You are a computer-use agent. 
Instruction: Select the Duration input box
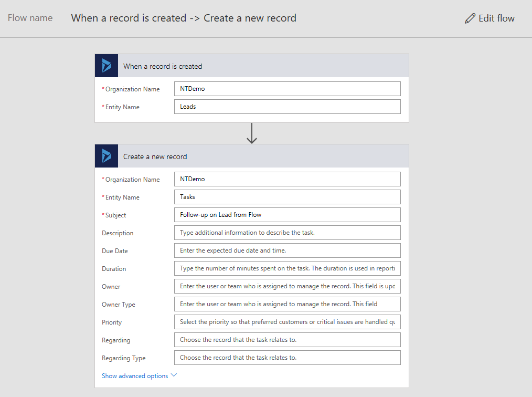pos(287,268)
